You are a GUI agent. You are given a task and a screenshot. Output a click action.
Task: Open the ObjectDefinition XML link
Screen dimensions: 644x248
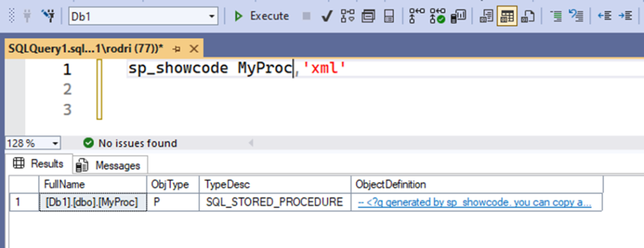[474, 203]
